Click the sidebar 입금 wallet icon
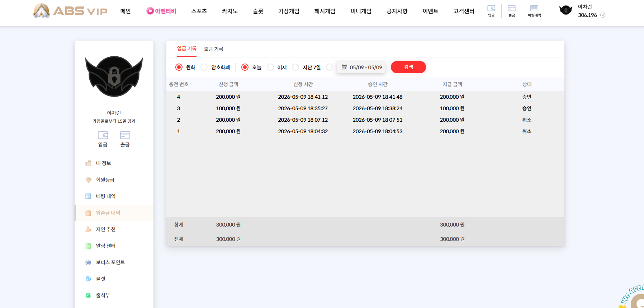The width and height of the screenshot is (644, 308). click(x=103, y=139)
